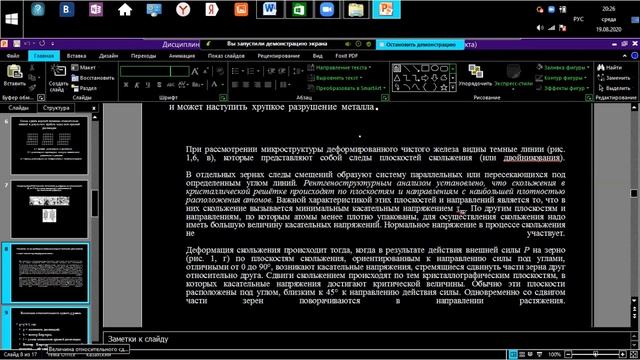Expand the shapes gallery more button

(x=453, y=87)
